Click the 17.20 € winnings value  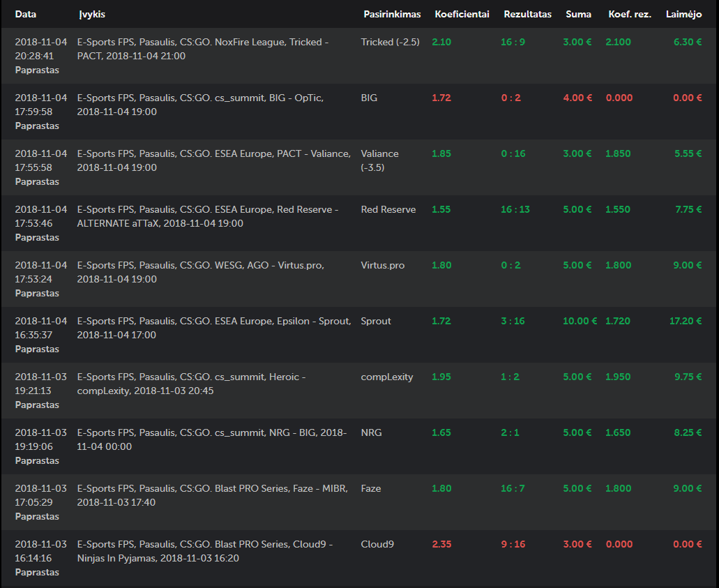[686, 321]
